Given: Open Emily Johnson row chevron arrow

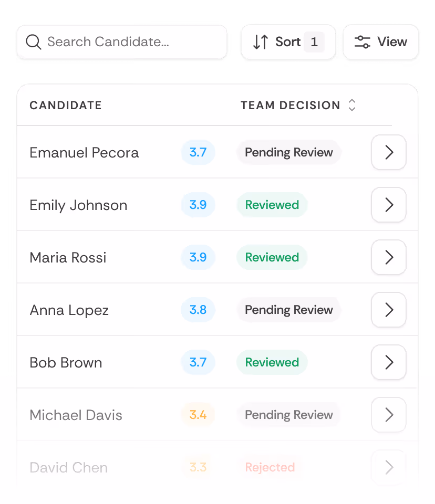Looking at the screenshot, I should [389, 205].
